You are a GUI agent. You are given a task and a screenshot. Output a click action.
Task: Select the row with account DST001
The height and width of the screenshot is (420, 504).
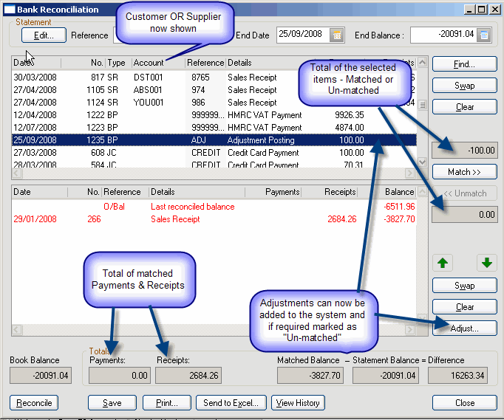pyautogui.click(x=214, y=78)
